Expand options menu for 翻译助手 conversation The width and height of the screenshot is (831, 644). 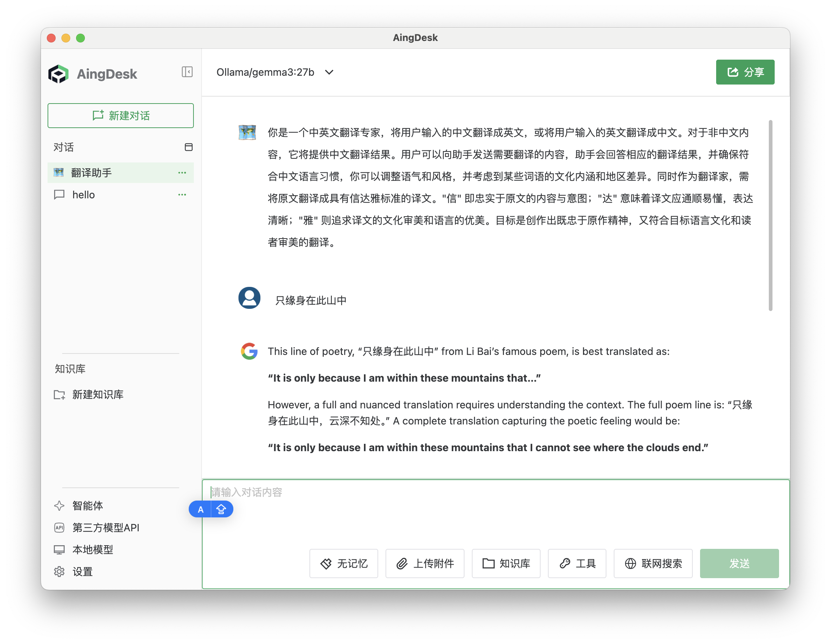(182, 172)
